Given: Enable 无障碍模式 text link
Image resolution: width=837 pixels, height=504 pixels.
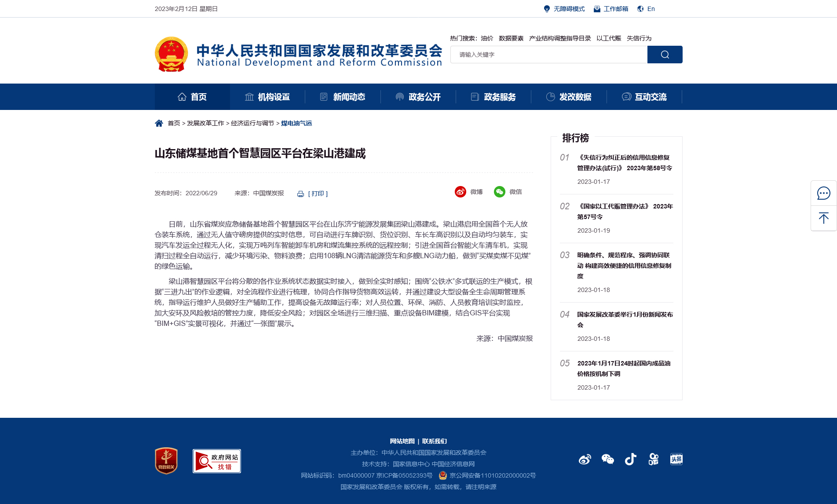Looking at the screenshot, I should 569,9.
